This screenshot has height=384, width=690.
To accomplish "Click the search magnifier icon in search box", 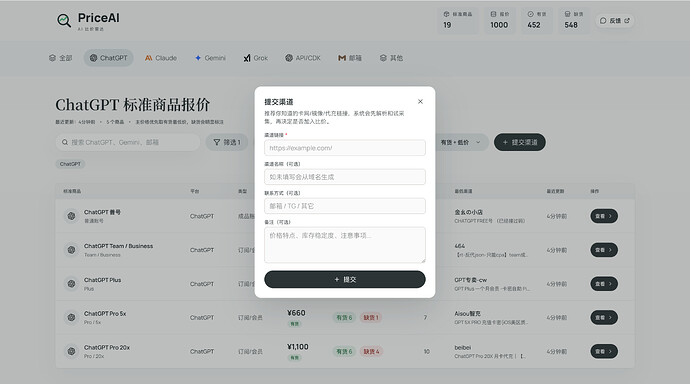I will point(65,142).
